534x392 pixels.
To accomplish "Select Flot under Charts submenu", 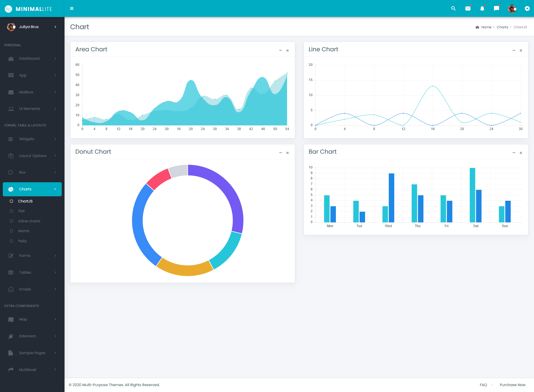I will point(21,211).
